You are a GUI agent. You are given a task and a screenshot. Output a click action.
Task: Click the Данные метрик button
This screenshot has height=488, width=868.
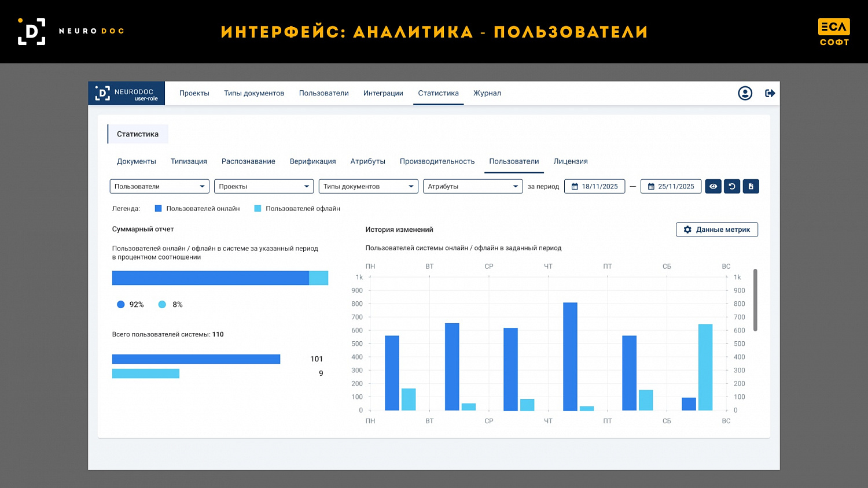pos(717,230)
